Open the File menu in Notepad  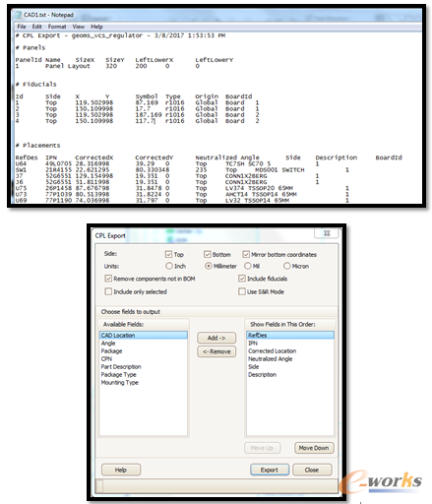pos(22,27)
